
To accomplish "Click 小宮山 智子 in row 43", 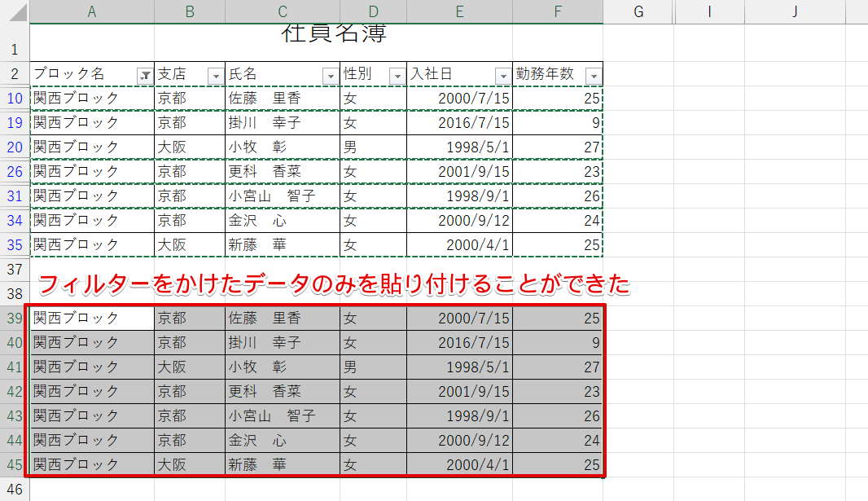I will (272, 415).
